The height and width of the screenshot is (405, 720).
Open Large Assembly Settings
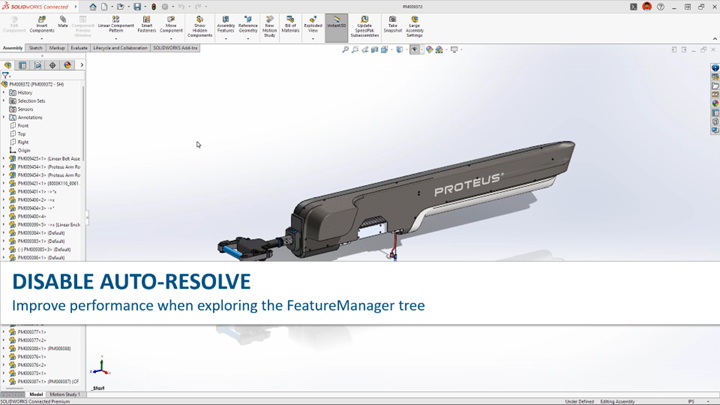(x=414, y=25)
